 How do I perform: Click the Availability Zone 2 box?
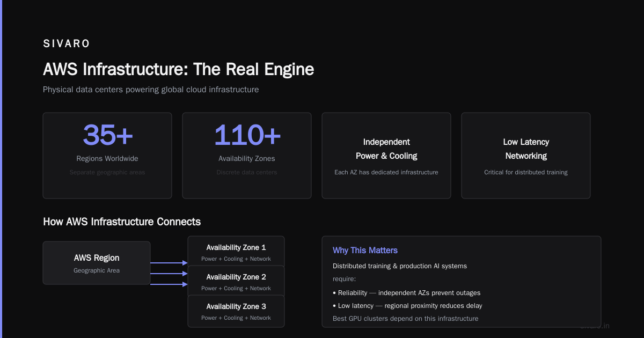236,281
